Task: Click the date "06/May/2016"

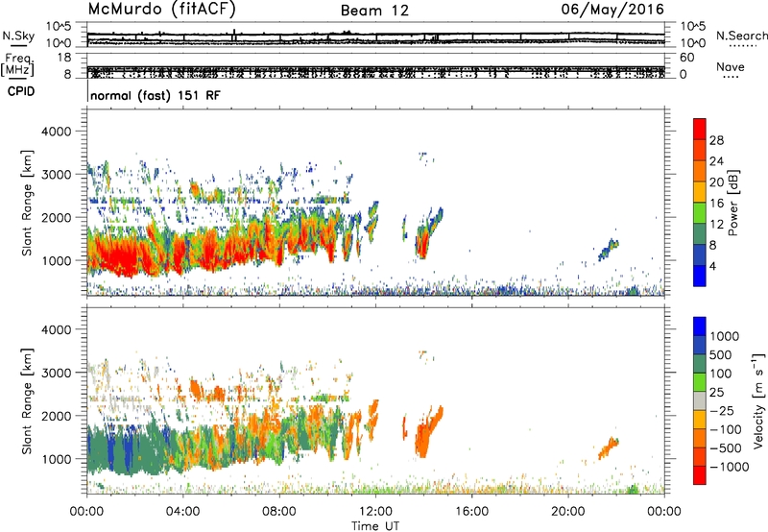Action: [612, 9]
